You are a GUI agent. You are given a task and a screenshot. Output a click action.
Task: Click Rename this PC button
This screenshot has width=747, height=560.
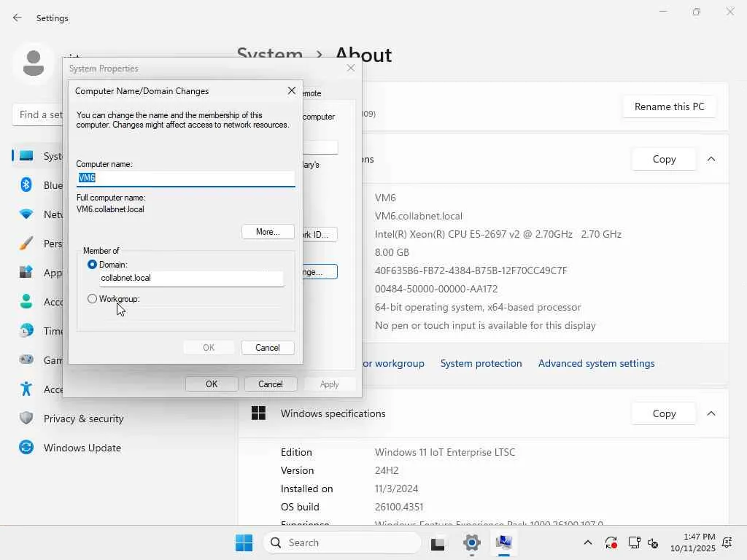669,106
